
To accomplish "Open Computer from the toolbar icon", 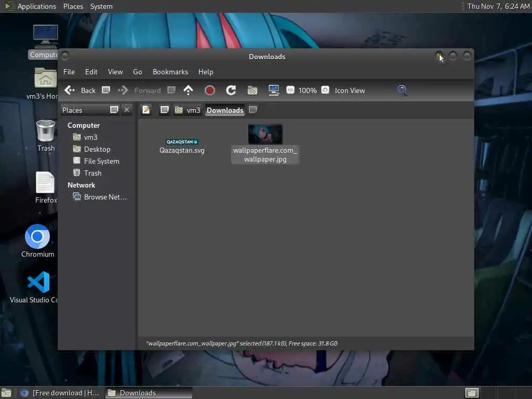I will coord(274,90).
